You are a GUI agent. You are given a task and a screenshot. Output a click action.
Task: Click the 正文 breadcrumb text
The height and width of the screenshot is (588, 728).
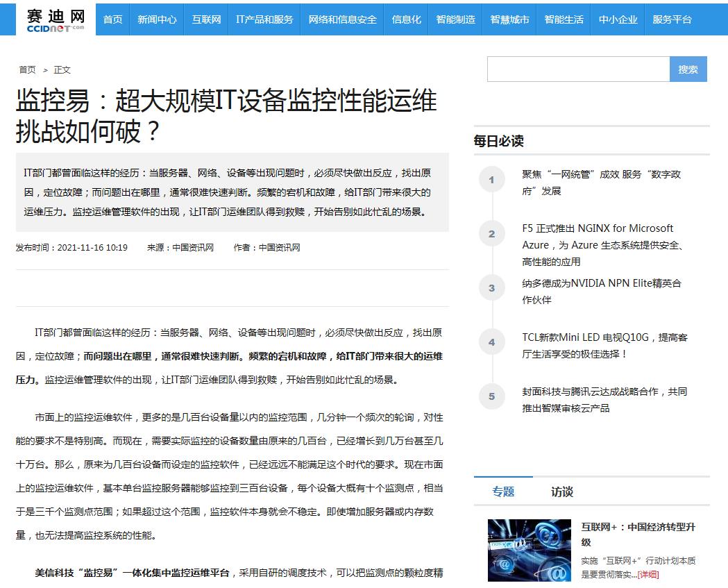pyautogui.click(x=62, y=69)
